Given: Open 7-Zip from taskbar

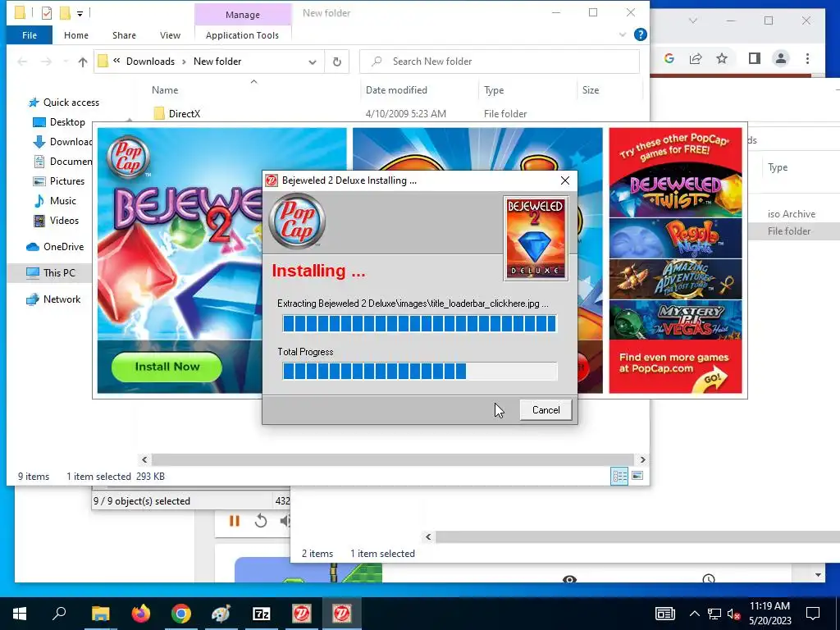Looking at the screenshot, I should [x=262, y=614].
